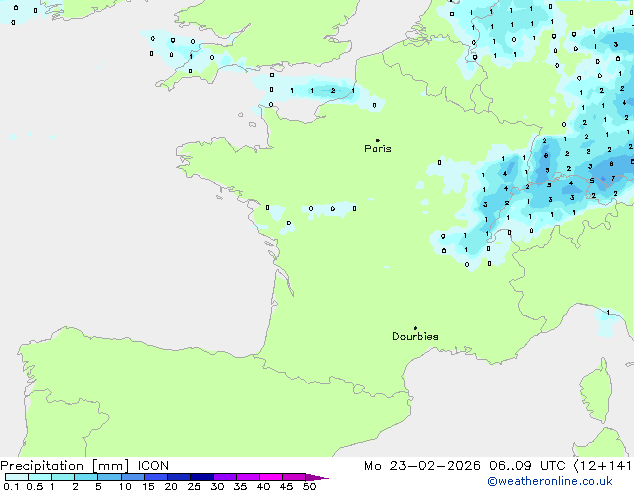Pick the legend swatch between 5 and 10
The image size is (634, 490).
click(110, 477)
